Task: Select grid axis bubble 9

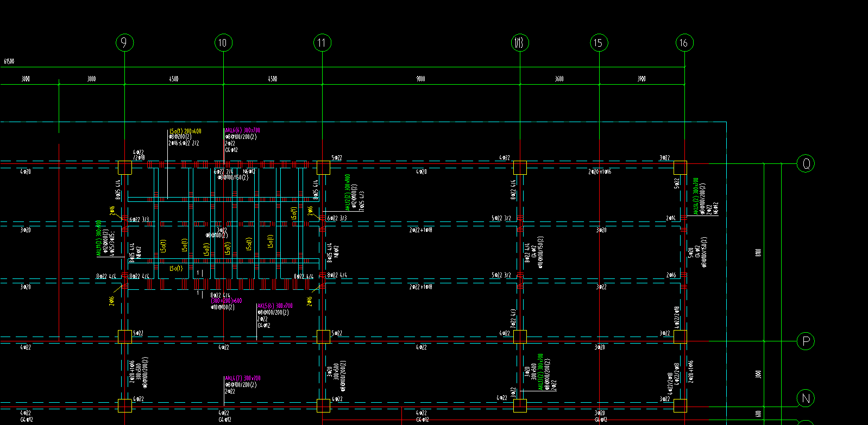Action: pos(125,42)
